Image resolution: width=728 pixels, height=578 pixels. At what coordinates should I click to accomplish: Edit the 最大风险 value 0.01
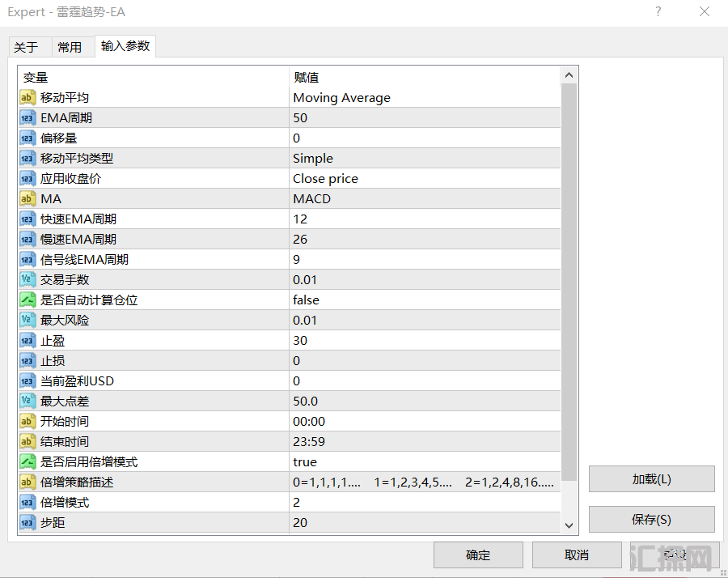tap(425, 320)
